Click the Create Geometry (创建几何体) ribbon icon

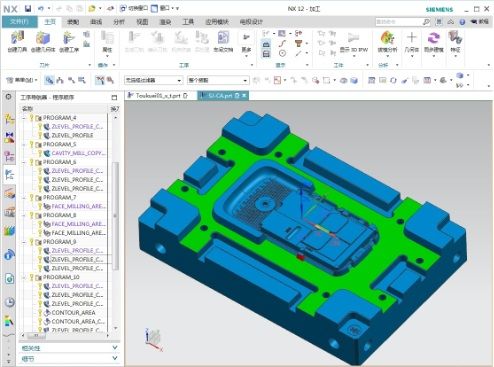click(43, 41)
